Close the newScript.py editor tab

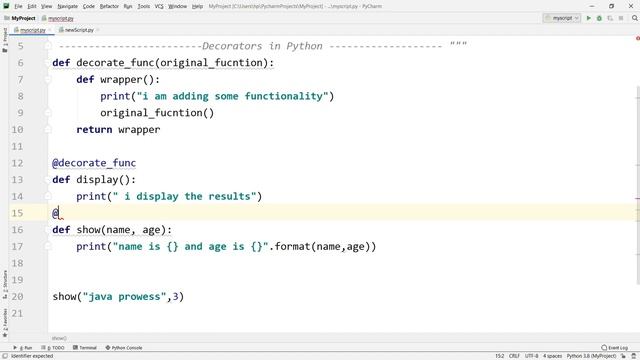point(98,30)
